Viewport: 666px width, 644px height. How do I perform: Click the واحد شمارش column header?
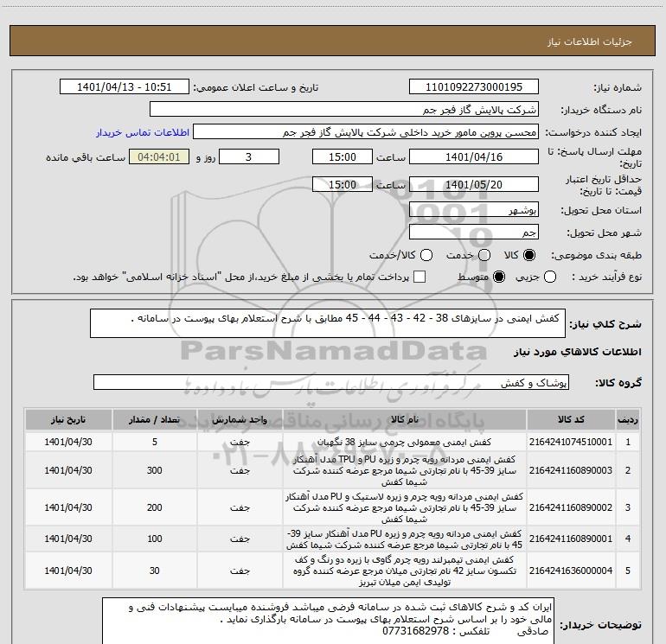pyautogui.click(x=240, y=419)
